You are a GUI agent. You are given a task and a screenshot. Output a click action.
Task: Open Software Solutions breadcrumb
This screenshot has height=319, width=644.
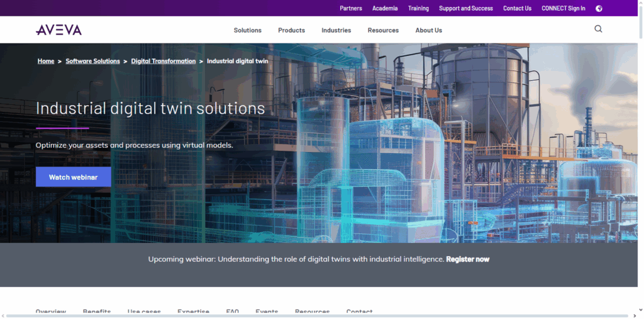click(x=93, y=61)
